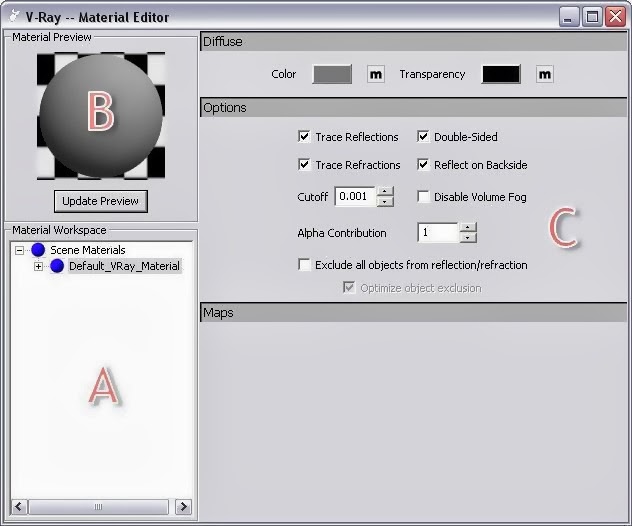Collapse the Scene Materials tree node
The height and width of the screenshot is (526, 632).
pos(19,250)
